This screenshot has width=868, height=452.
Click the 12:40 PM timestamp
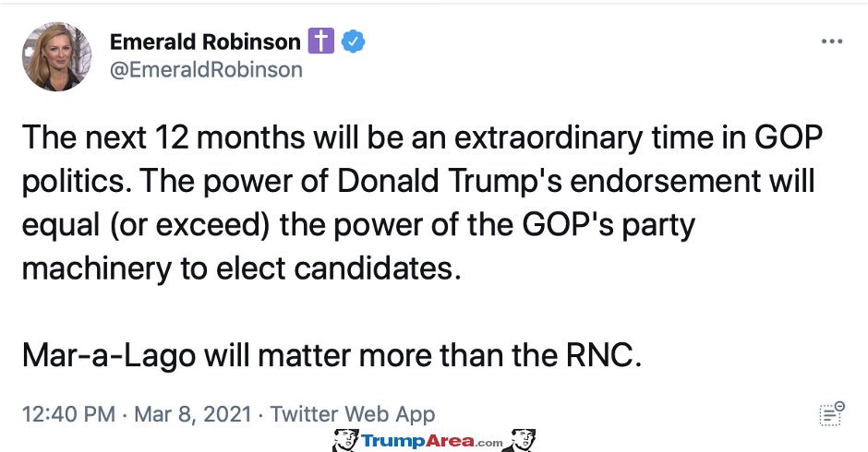coord(68,414)
